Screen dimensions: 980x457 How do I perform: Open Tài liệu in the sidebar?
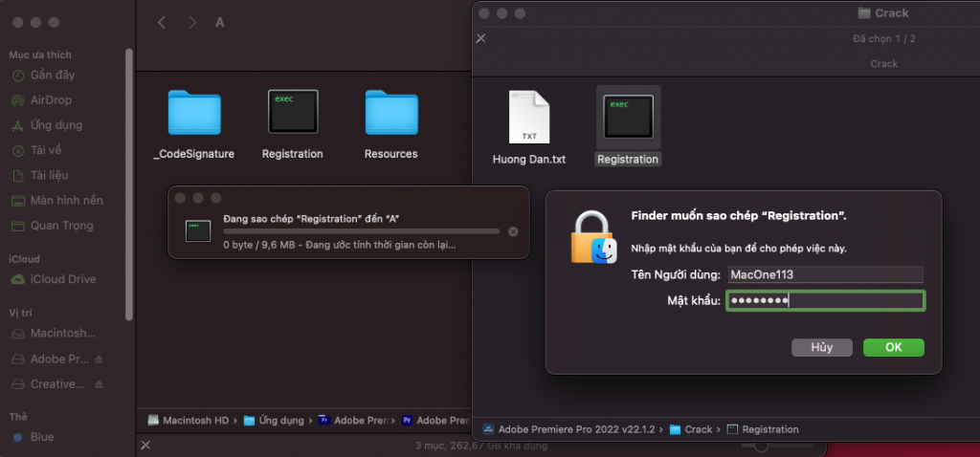50,175
